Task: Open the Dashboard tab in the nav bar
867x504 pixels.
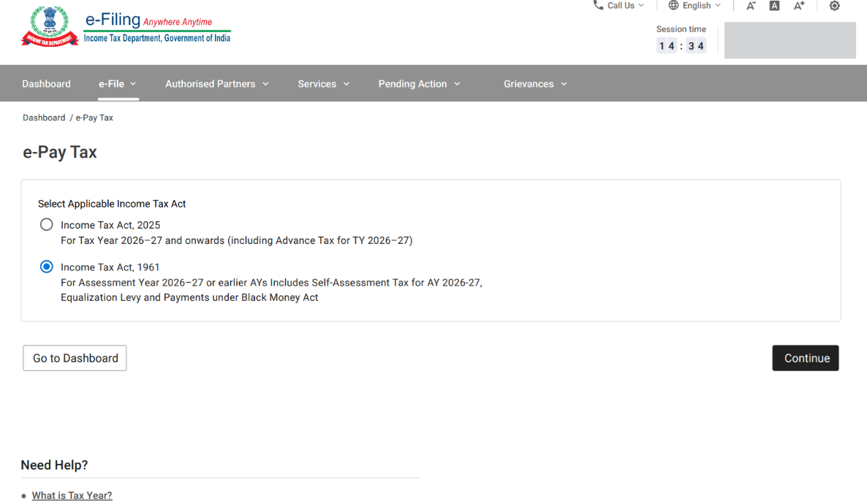Action: click(46, 84)
